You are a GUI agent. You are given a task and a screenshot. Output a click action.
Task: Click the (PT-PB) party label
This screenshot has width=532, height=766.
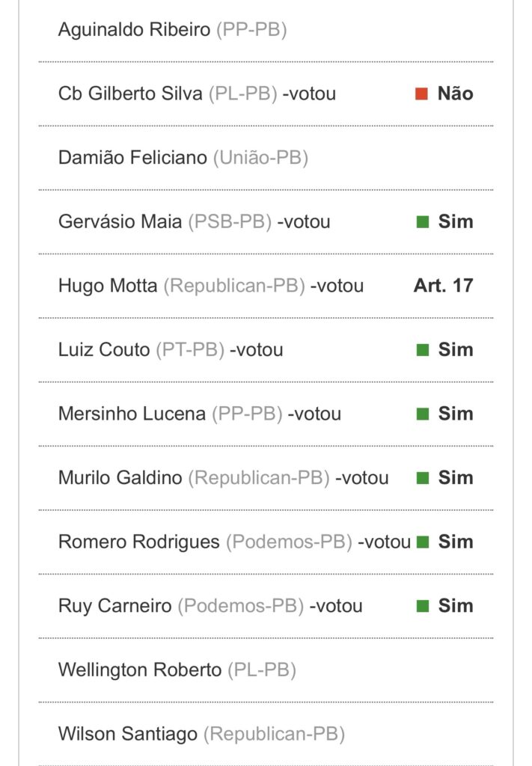(x=190, y=350)
